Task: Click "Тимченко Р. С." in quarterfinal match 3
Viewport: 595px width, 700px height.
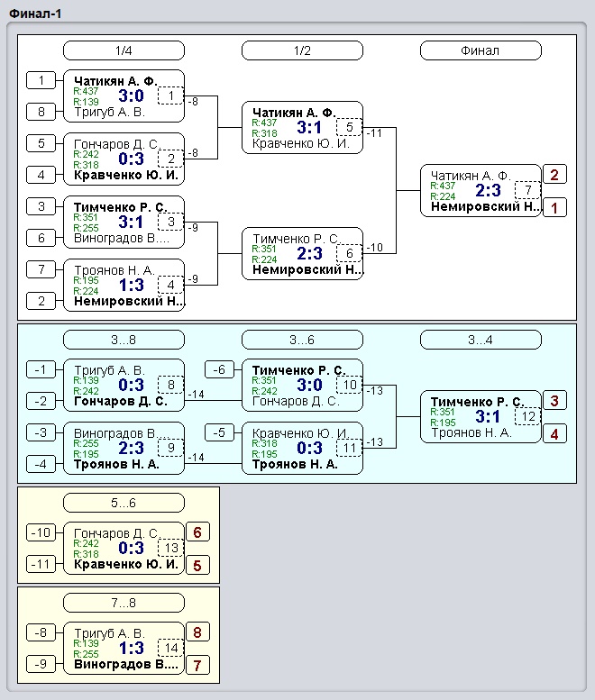Action: [121, 207]
